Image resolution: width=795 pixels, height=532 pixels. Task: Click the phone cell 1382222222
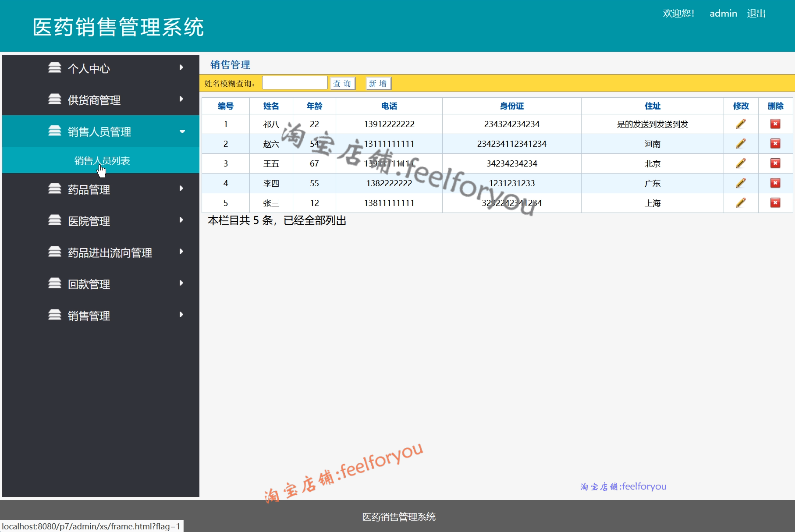click(389, 183)
